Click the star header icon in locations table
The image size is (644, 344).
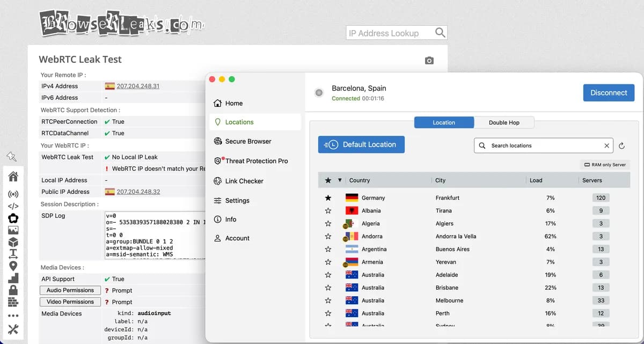click(x=328, y=180)
